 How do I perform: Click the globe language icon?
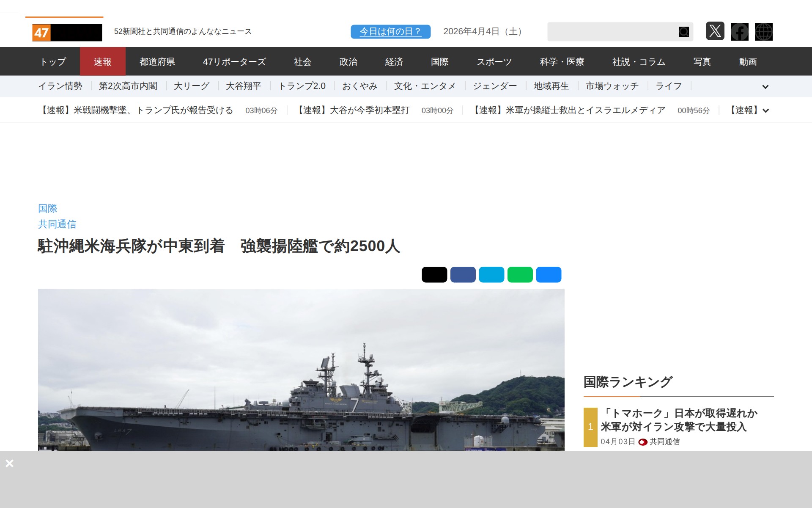[763, 31]
